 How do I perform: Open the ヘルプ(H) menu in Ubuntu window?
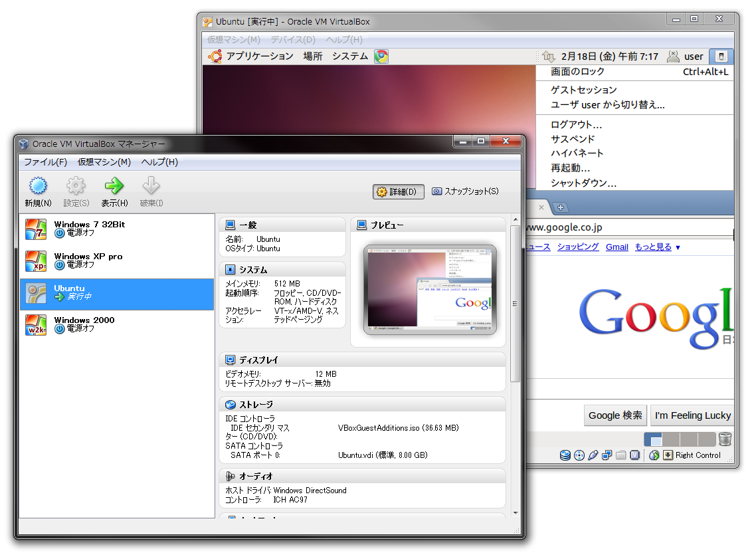pos(344,40)
